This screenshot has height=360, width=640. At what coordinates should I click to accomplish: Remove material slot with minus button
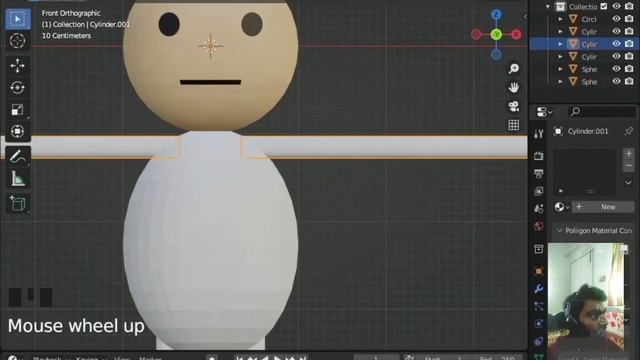click(x=629, y=165)
